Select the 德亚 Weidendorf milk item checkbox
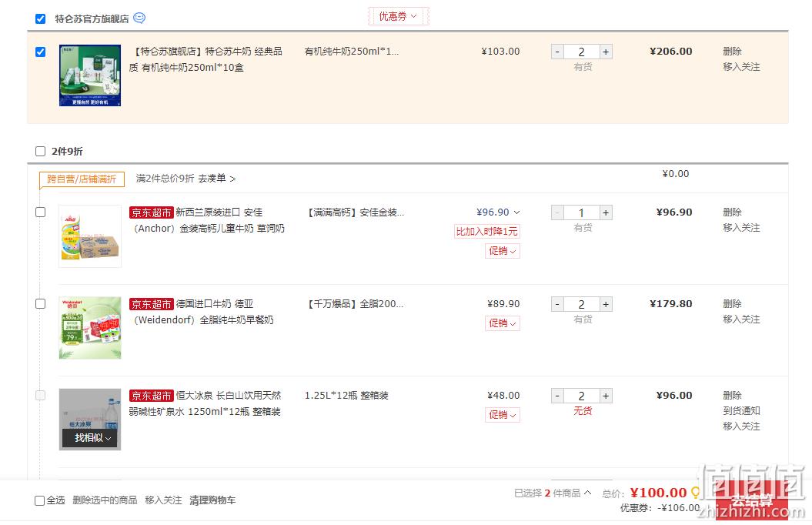This screenshot has height=525, width=812. (x=40, y=304)
